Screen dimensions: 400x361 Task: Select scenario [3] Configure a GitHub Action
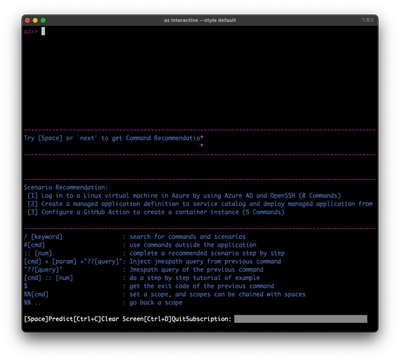[156, 212]
